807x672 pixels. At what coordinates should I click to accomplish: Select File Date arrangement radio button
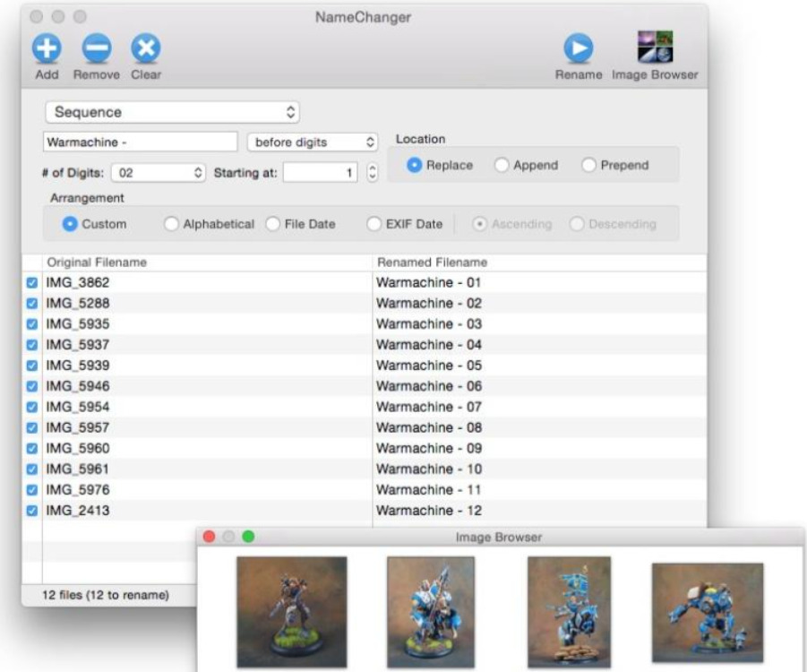(x=273, y=224)
